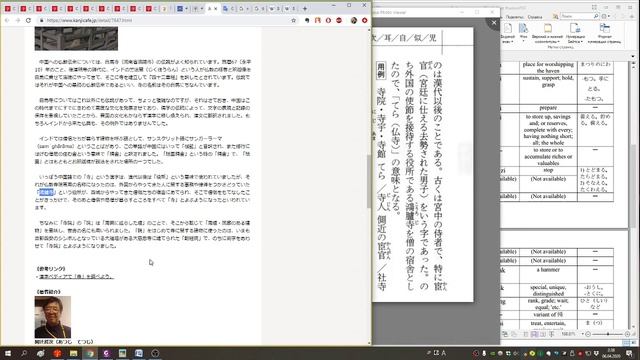640x360 pixels.
Task: Open the 漢字ペディア reference link
Action: (76, 277)
